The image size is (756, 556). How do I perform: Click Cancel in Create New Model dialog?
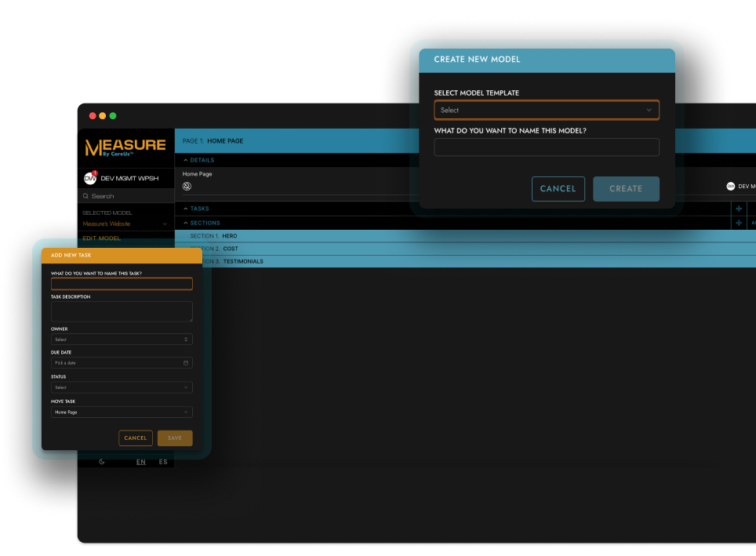tap(558, 188)
